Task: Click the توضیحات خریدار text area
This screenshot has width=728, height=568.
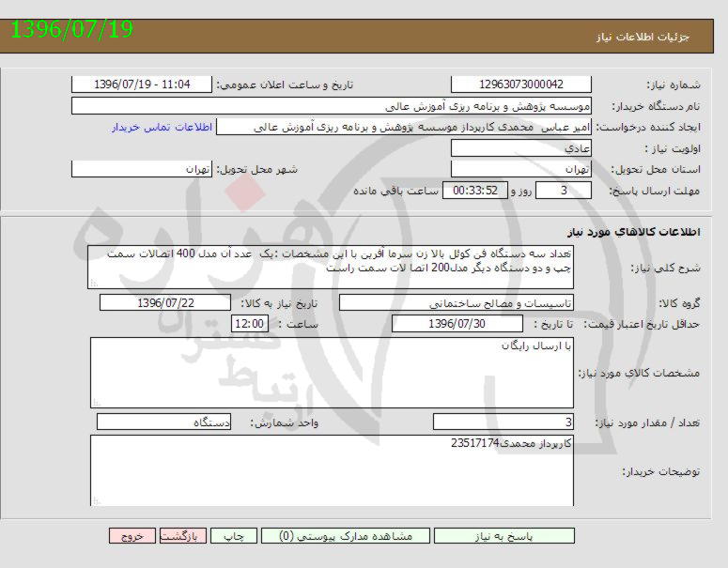Action: (x=332, y=470)
